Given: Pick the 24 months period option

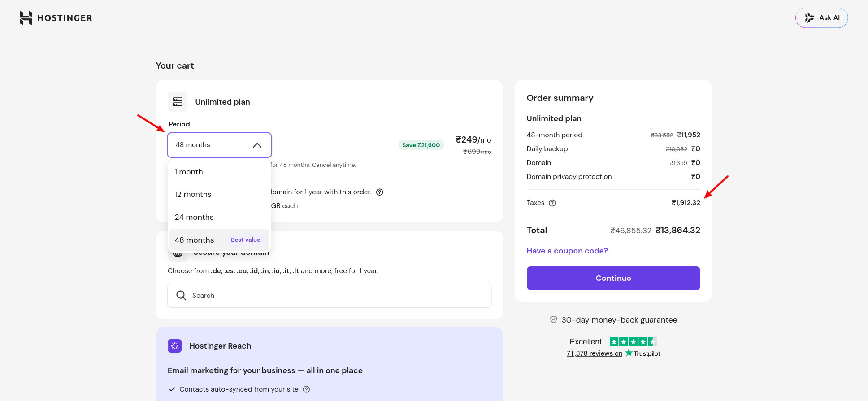Looking at the screenshot, I should click(219, 217).
